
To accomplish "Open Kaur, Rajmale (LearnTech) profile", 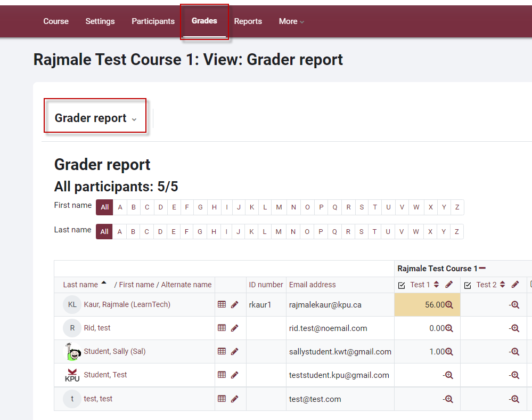I will tap(127, 304).
